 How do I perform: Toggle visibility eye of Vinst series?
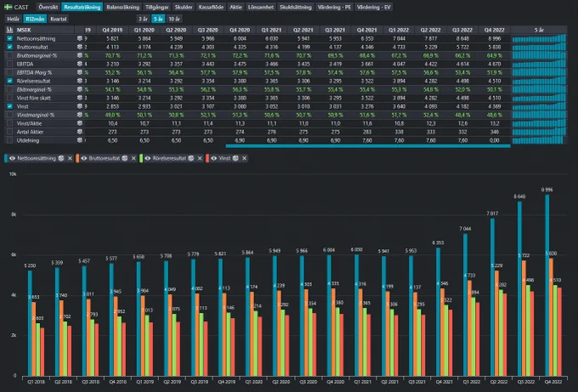[x=214, y=158]
